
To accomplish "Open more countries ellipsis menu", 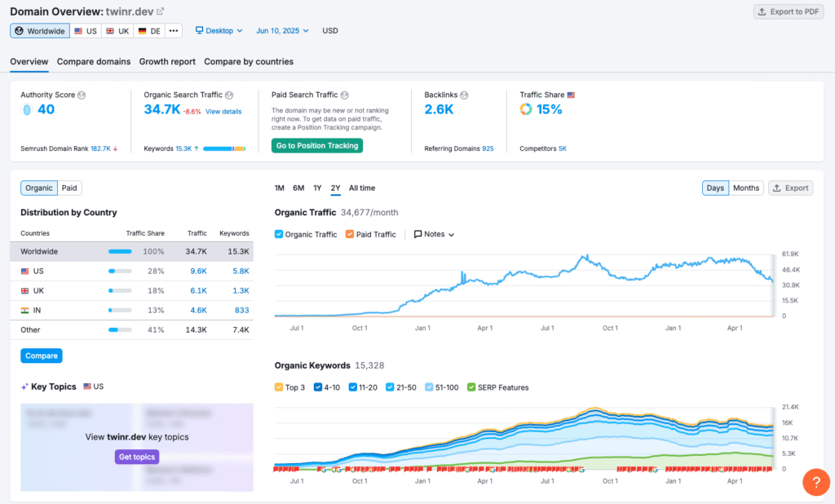I will (174, 31).
